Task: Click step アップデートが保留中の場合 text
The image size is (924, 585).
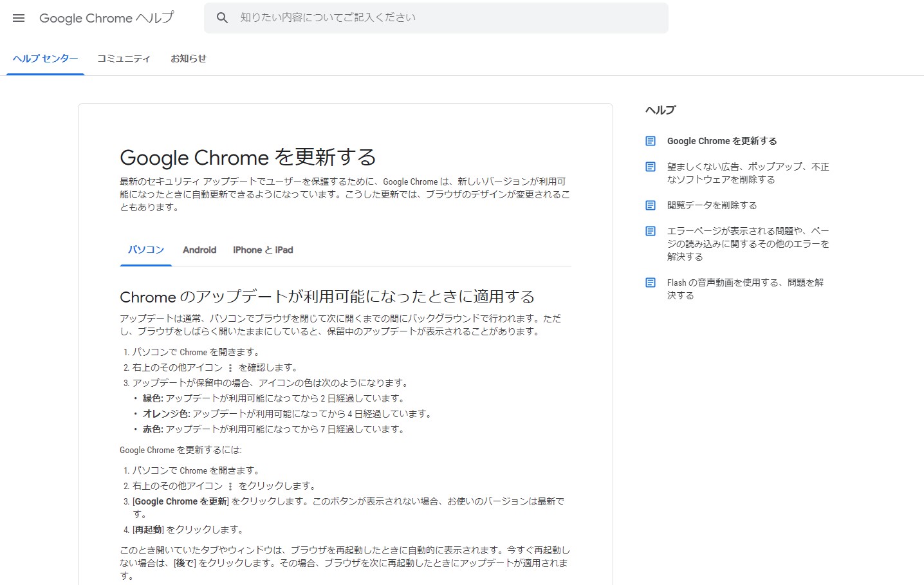Action: pos(270,383)
